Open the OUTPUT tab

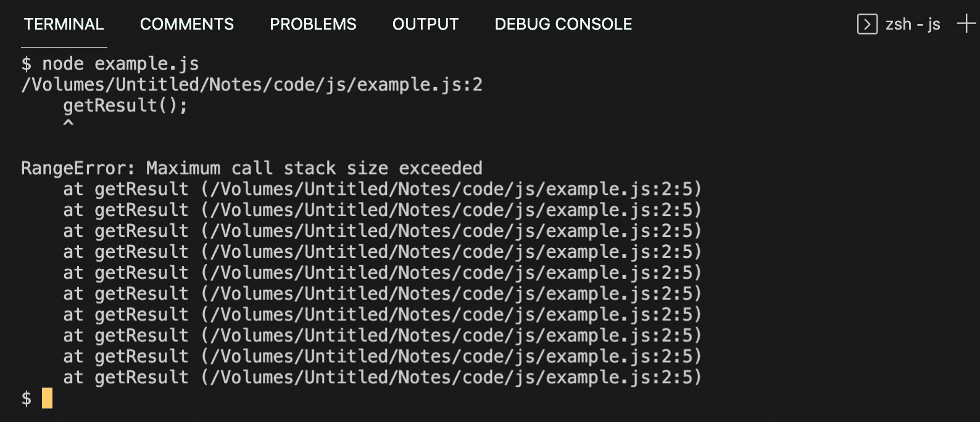point(425,24)
